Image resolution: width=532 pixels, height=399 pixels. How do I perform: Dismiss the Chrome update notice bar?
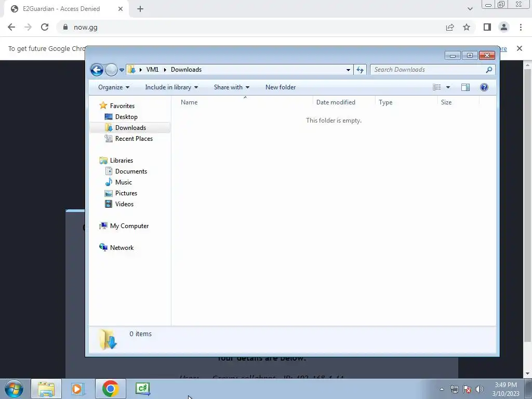pyautogui.click(x=520, y=48)
